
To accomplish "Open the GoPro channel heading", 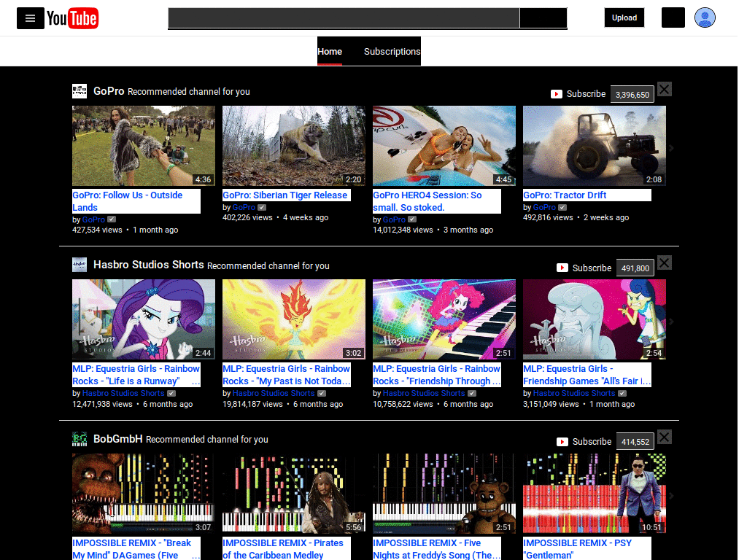I will coord(109,91).
